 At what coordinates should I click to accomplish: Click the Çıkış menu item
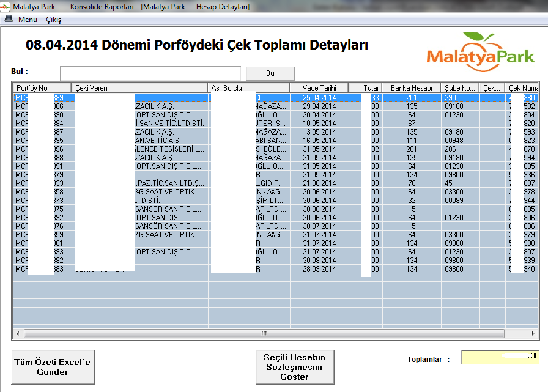pos(53,20)
